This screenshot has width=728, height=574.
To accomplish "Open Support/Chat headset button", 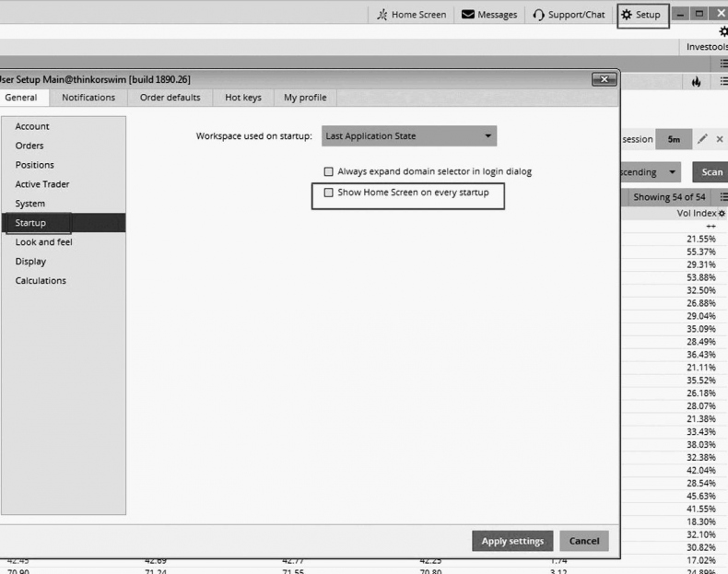I will pyautogui.click(x=569, y=15).
